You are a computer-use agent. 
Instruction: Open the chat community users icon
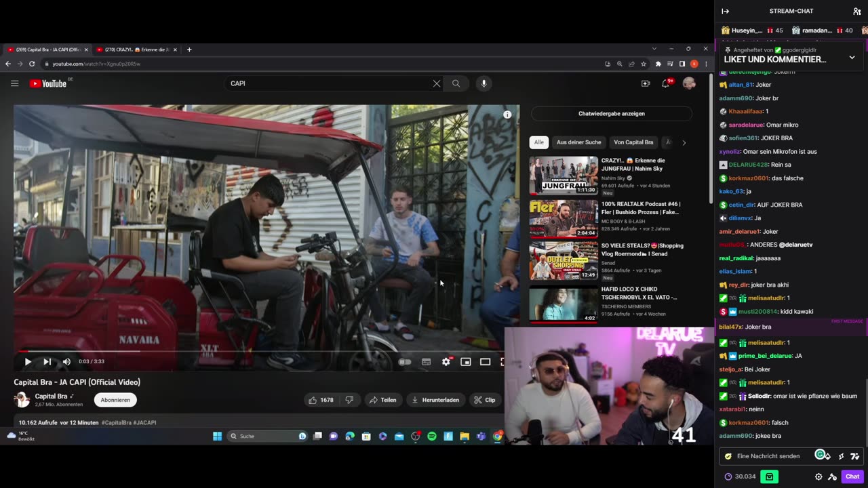(856, 11)
